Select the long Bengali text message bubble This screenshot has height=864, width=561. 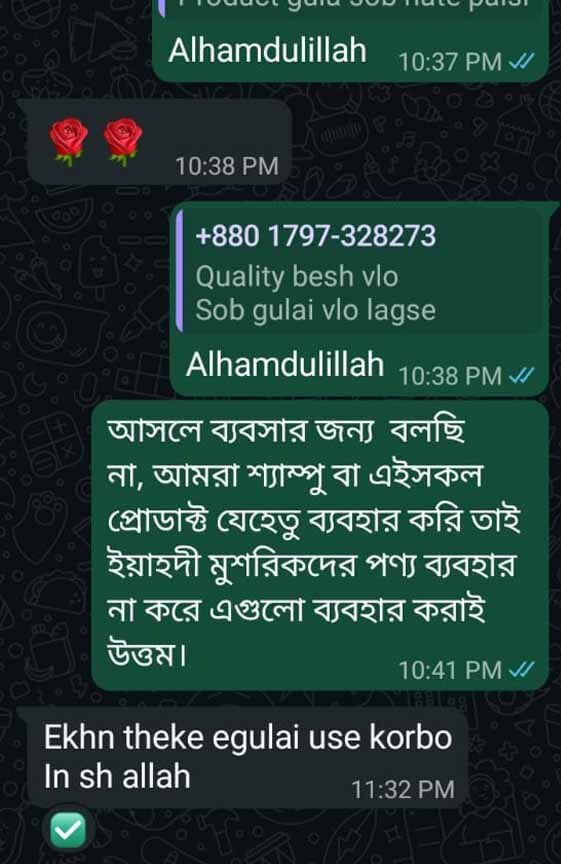pos(320,546)
